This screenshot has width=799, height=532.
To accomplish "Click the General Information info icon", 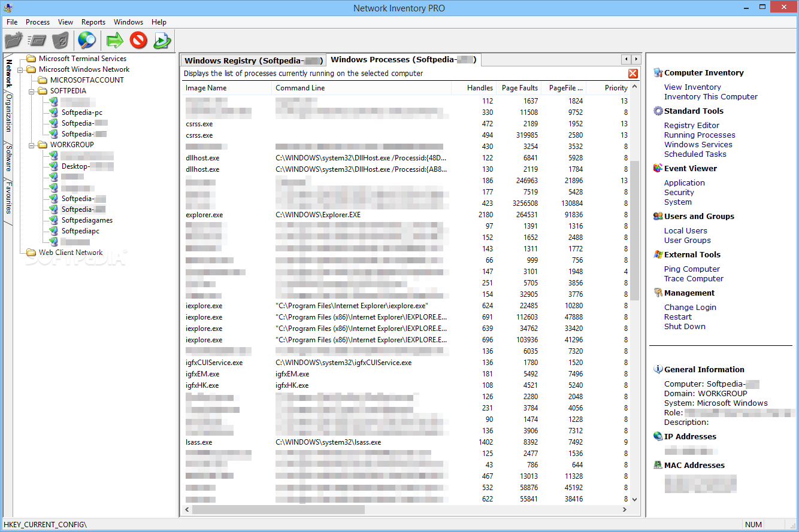I will tap(658, 370).
